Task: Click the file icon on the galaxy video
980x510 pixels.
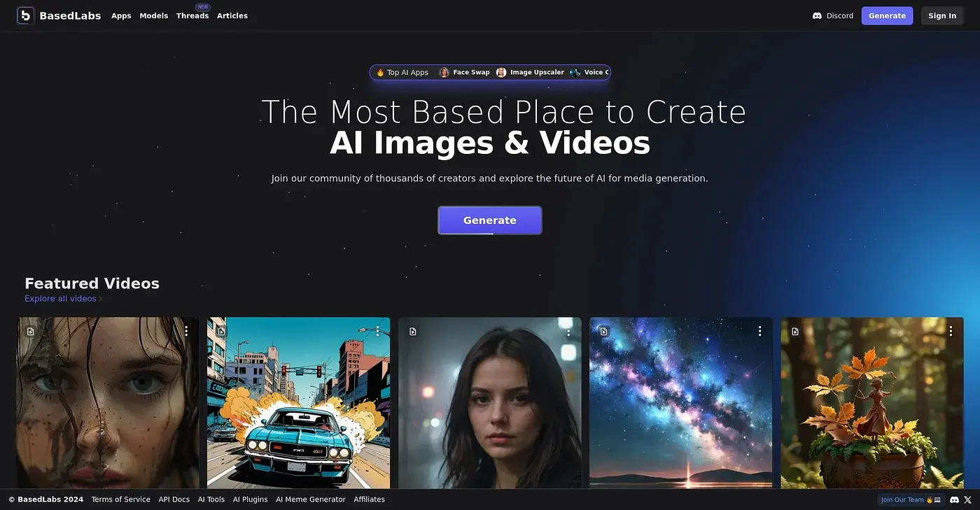Action: click(x=604, y=332)
